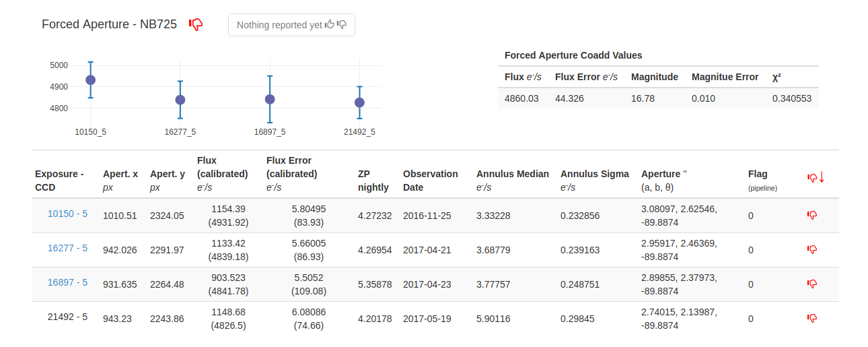Click the 21492_5 data point on the chart
The image size is (868, 347).
pyautogui.click(x=359, y=102)
